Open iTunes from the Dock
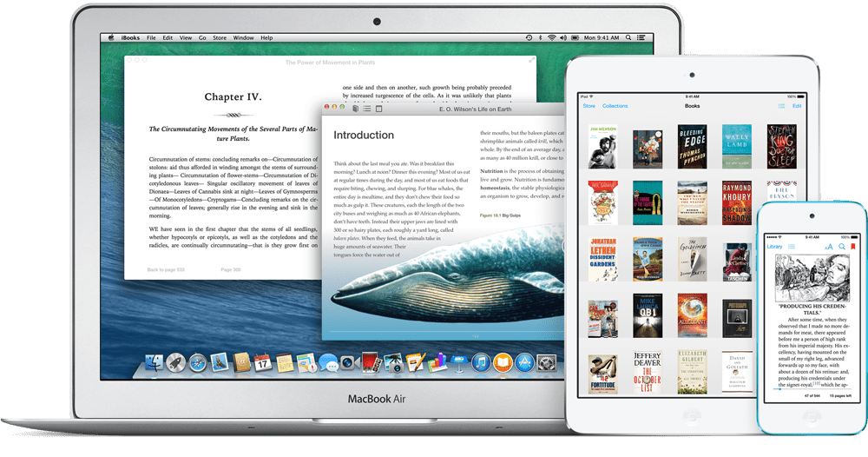 pyautogui.click(x=482, y=362)
